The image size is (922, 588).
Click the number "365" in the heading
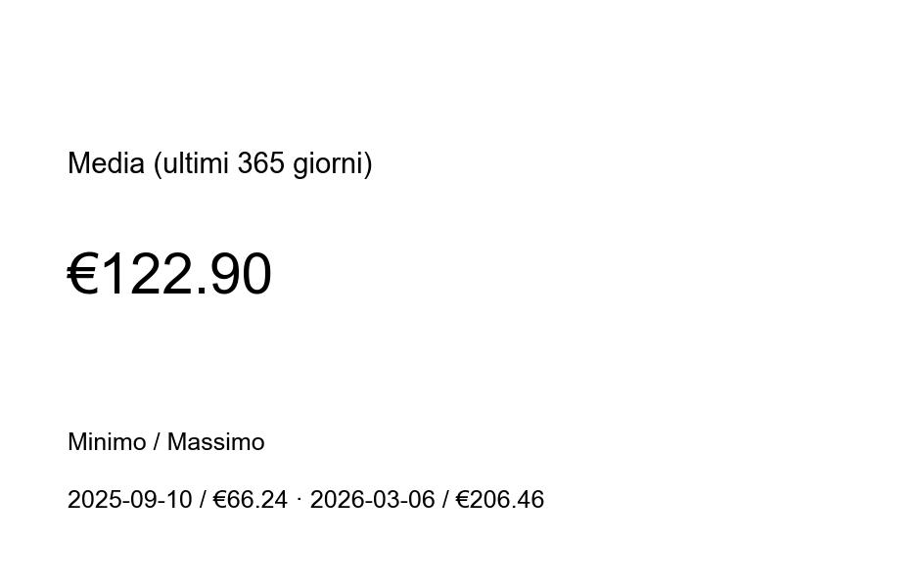[260, 163]
